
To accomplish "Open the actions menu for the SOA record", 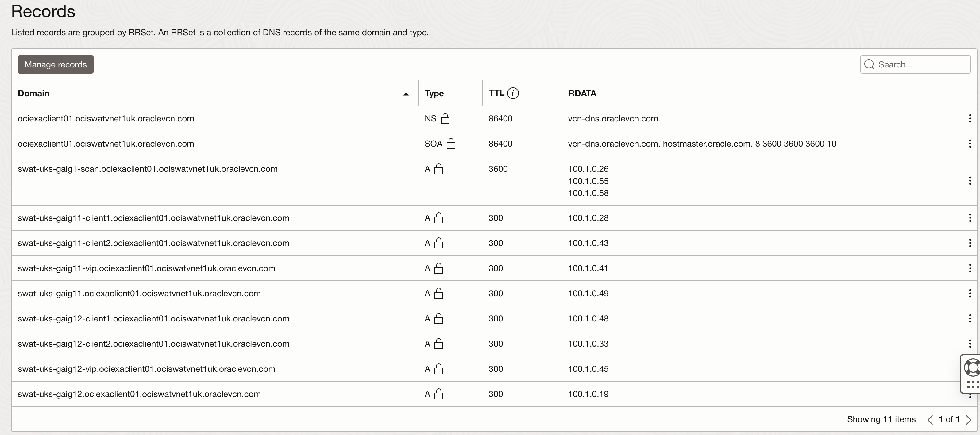I will 970,144.
